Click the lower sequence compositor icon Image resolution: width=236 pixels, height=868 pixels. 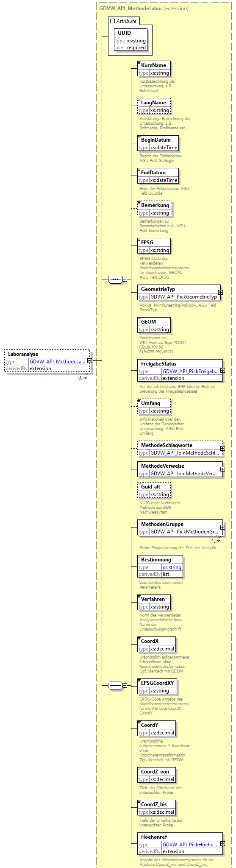(115, 685)
